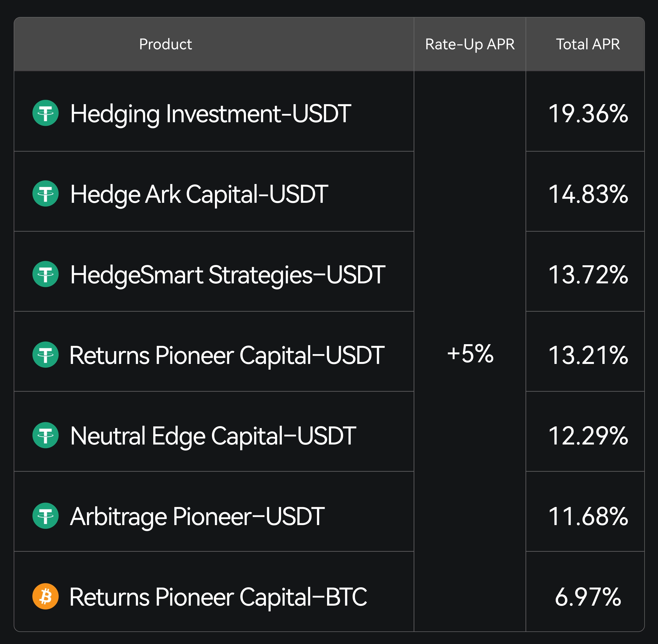
Task: Click the +5% Rate-Up APR value
Action: [x=470, y=354]
